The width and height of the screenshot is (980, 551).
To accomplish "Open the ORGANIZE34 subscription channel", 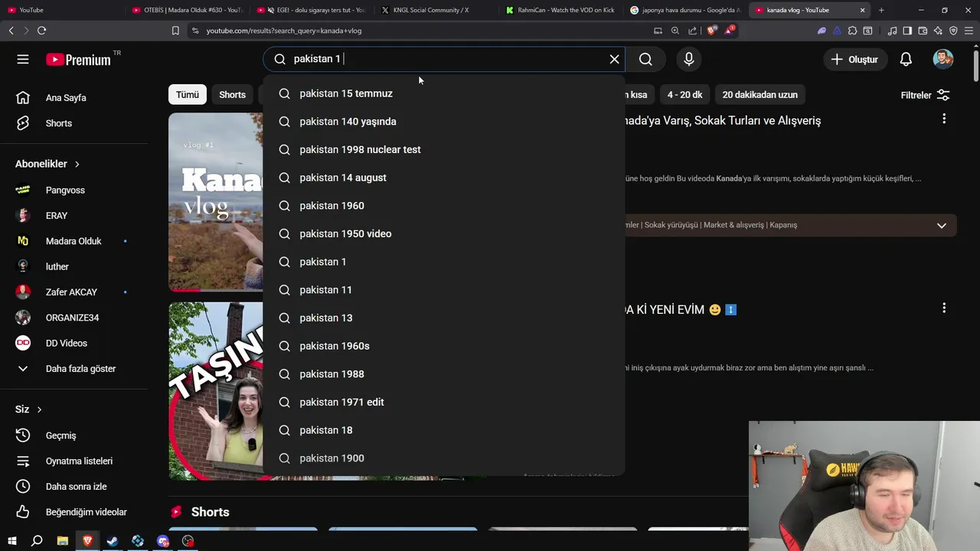I will (73, 318).
